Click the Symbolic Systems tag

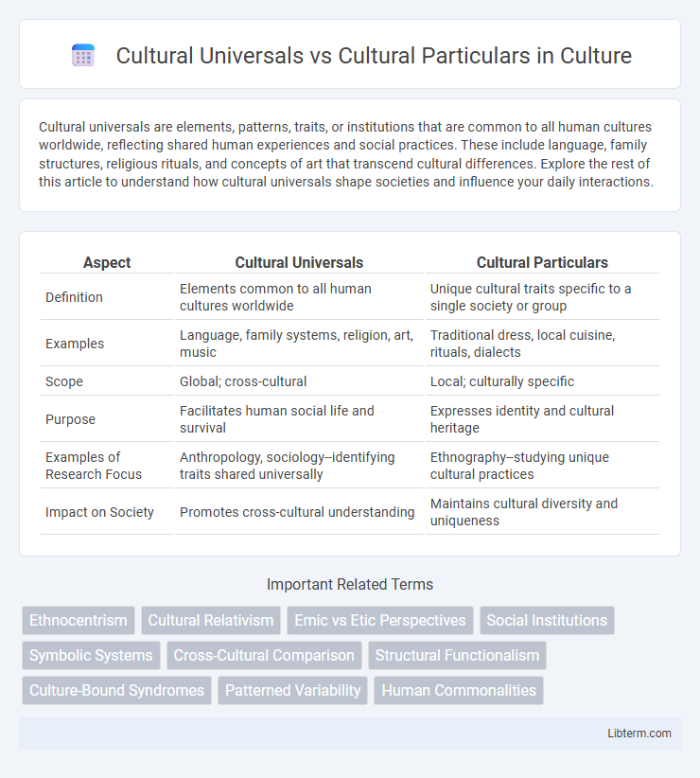click(91, 656)
